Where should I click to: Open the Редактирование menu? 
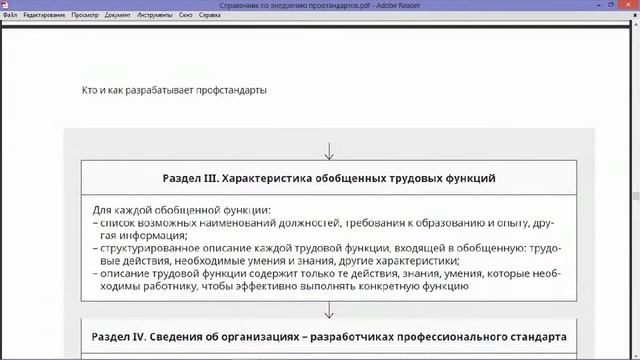pyautogui.click(x=44, y=15)
